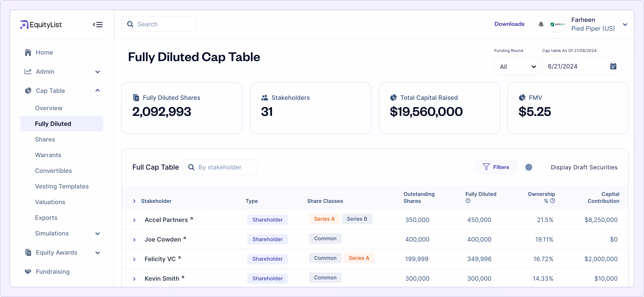Screen dimensions: 644x297
Task: Click Common tag in Joe Cowden row
Action: coord(325,239)
